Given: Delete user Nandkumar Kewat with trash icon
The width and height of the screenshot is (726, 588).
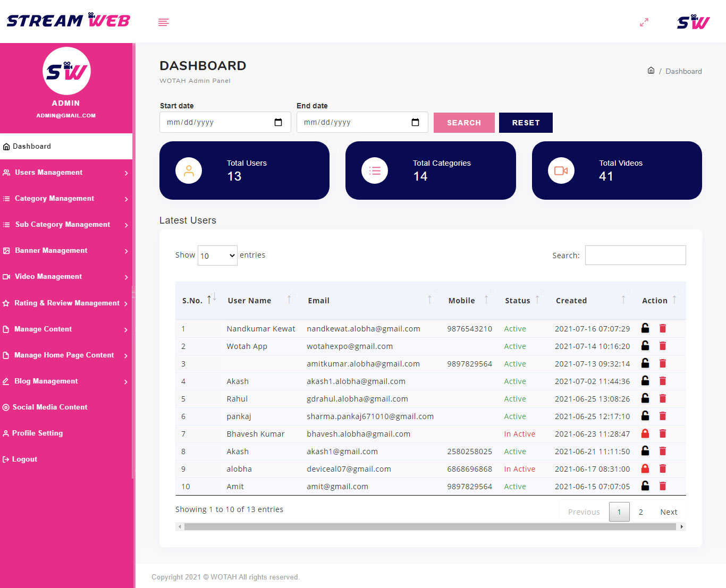Looking at the screenshot, I should (x=662, y=328).
